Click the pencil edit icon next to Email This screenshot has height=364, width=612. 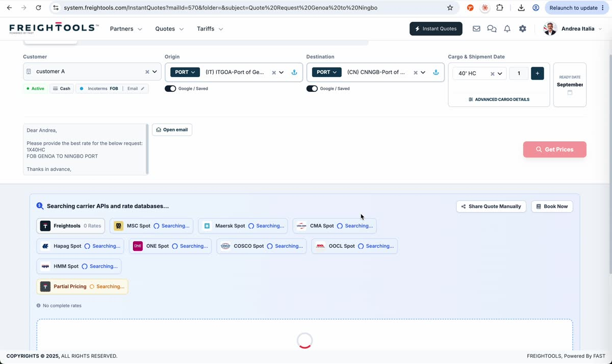pyautogui.click(x=143, y=89)
